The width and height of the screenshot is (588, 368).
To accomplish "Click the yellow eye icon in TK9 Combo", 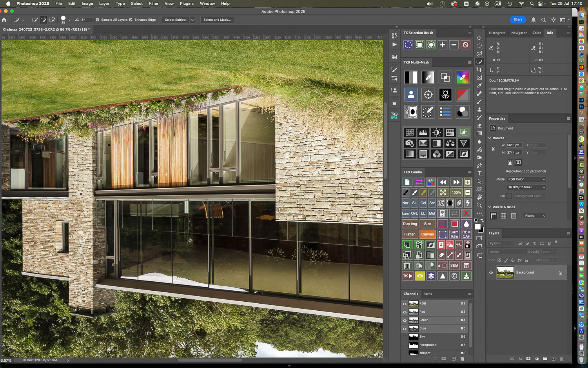I will [420, 276].
